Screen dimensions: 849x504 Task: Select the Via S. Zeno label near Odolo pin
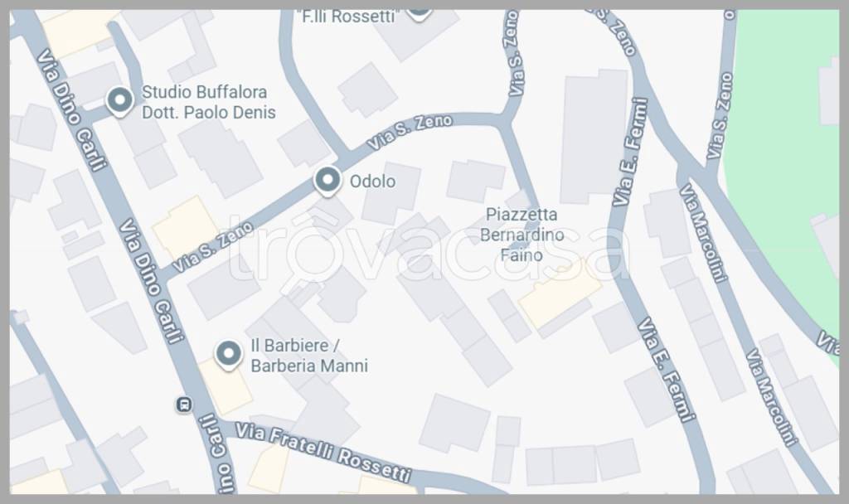pos(410,132)
